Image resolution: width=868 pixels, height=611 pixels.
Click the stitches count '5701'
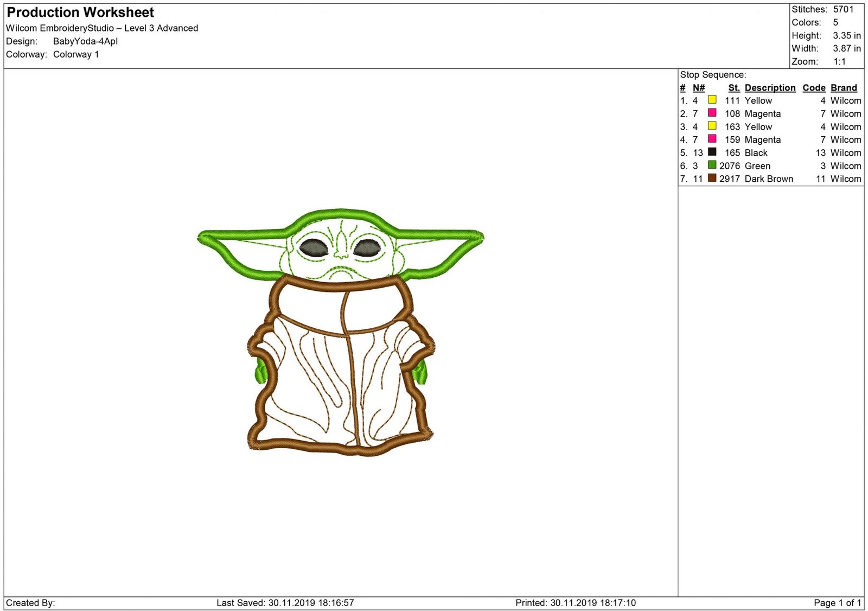(844, 9)
